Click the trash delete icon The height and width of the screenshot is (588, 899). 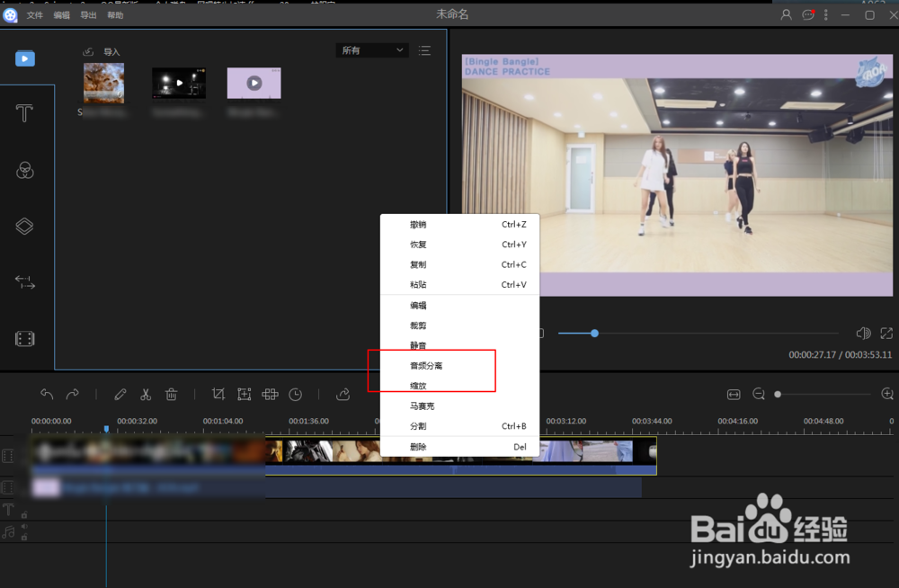tap(171, 394)
